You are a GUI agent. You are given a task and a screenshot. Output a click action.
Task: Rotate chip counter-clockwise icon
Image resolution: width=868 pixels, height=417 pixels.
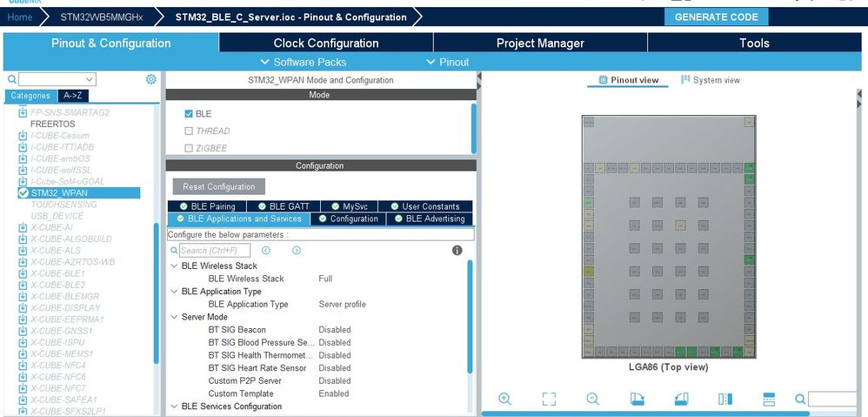pos(682,399)
